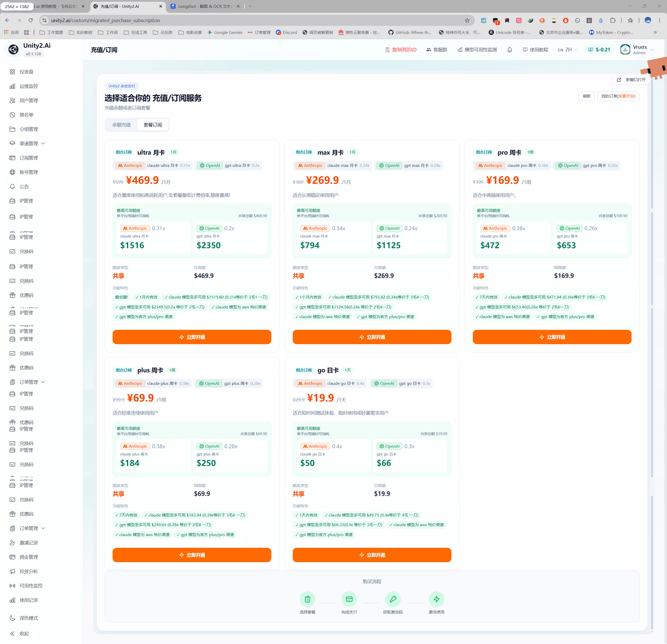The height and width of the screenshot is (644, 667).
Task: Click the 刷新 refresh button
Action: coord(586,96)
